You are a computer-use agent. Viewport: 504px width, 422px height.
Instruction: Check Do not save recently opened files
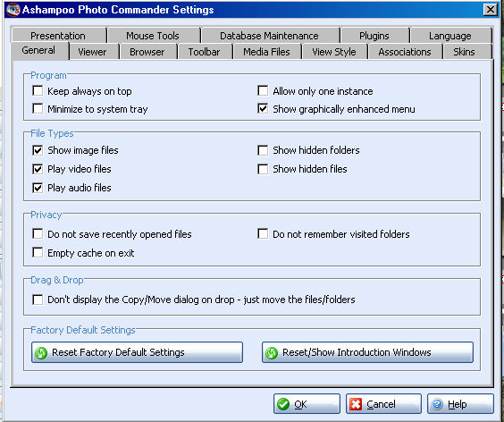tap(38, 234)
